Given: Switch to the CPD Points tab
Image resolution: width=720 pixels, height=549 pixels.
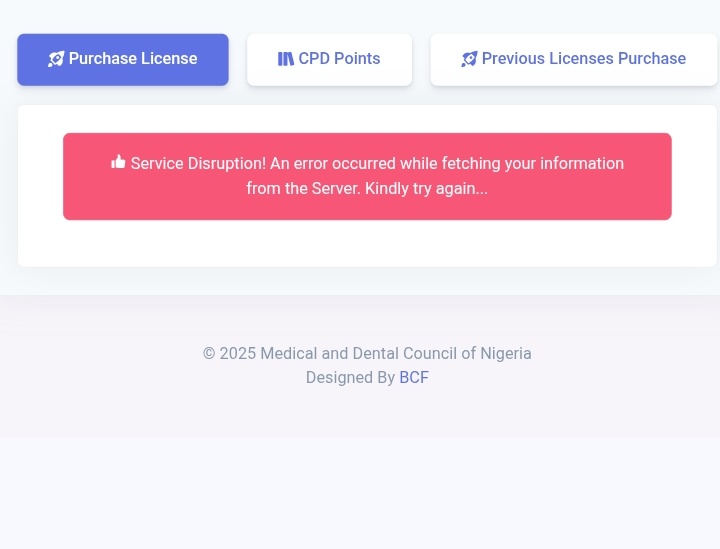Looking at the screenshot, I should coord(329,60).
